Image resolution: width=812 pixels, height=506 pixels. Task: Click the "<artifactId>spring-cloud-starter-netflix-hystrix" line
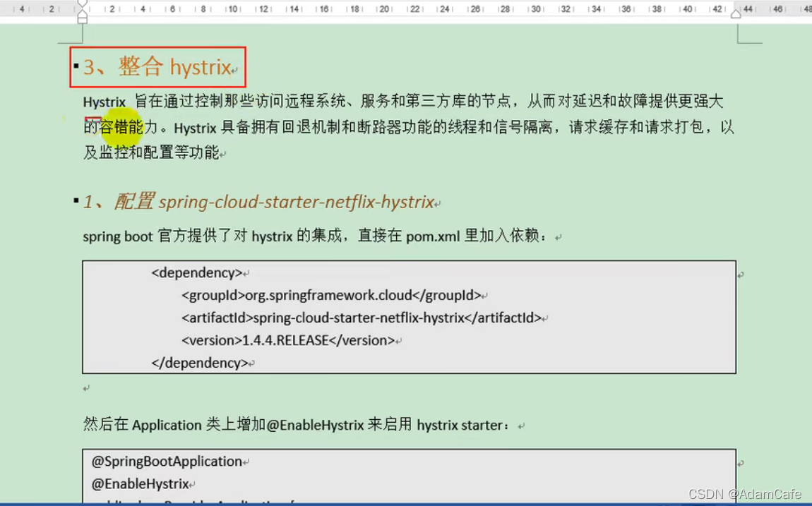(x=362, y=318)
